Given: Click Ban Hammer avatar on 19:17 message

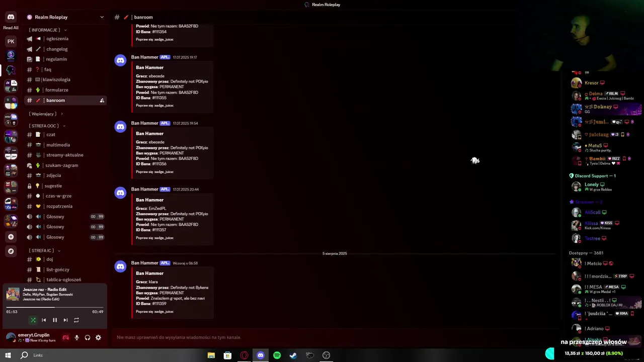Looking at the screenshot, I should click(120, 61).
